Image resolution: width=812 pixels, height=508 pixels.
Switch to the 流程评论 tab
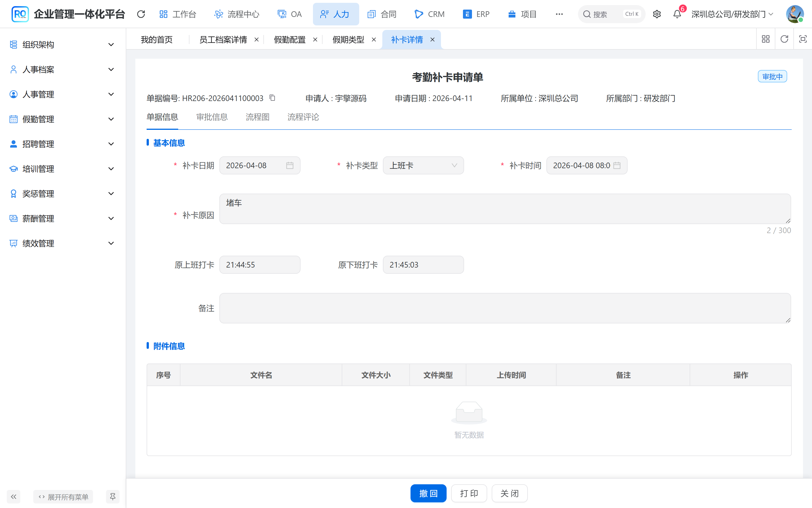pyautogui.click(x=303, y=117)
